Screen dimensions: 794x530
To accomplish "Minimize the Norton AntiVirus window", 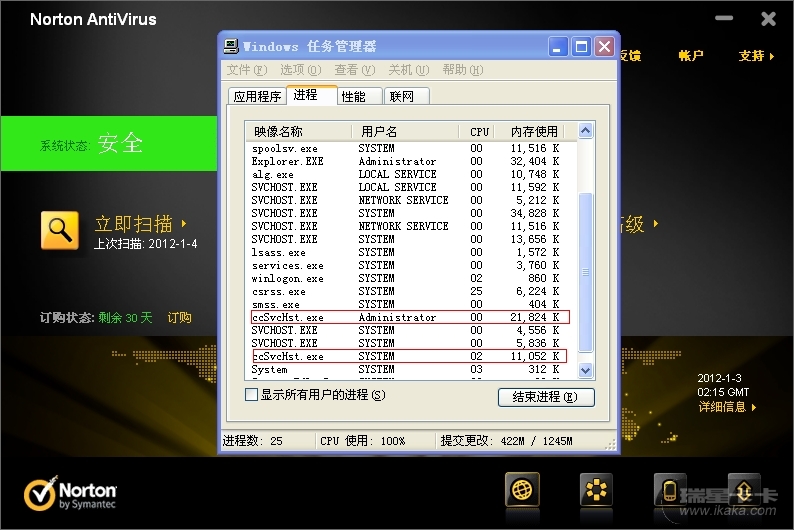I will [724, 19].
